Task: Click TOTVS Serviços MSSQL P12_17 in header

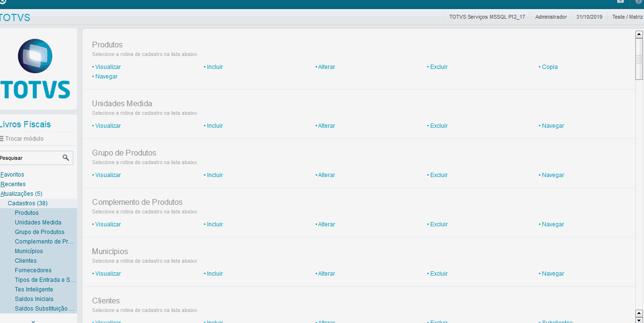Action: [x=487, y=17]
